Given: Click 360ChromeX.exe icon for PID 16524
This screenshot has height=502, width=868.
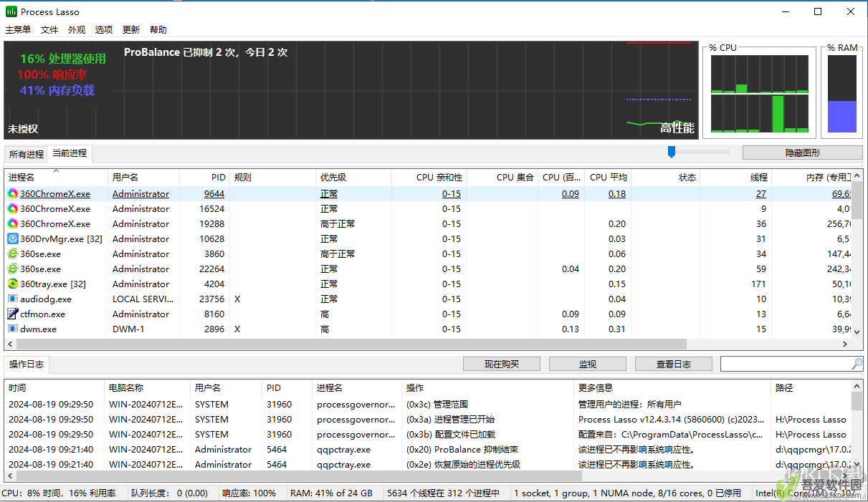Looking at the screenshot, I should pyautogui.click(x=13, y=208).
